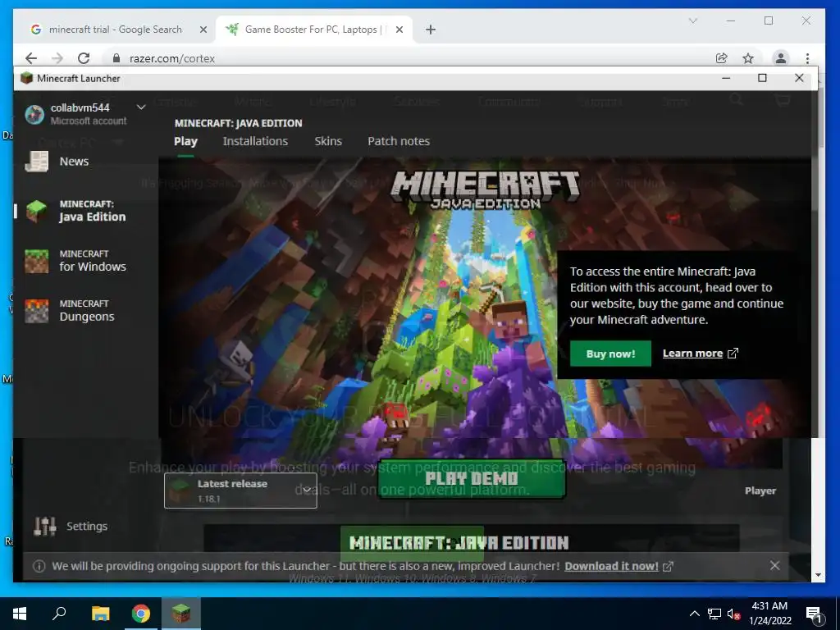840x630 pixels.
Task: Click the Minecraft Launcher taskbar icon
Action: [x=181, y=614]
